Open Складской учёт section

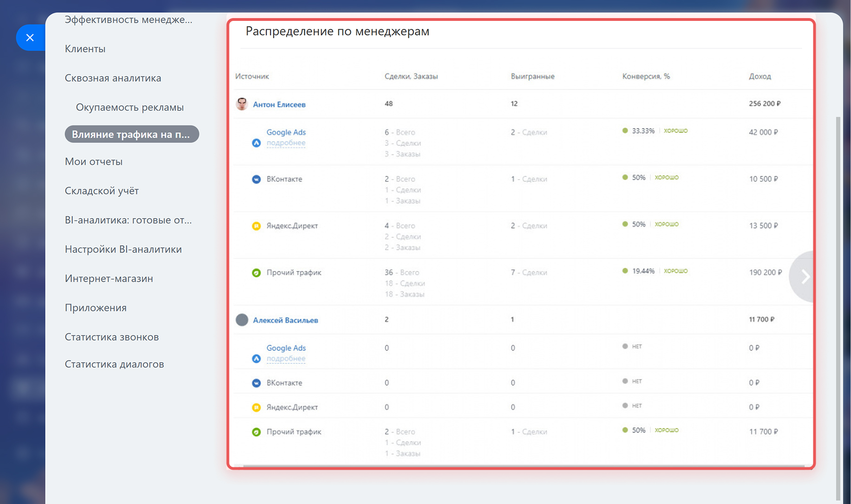[102, 191]
